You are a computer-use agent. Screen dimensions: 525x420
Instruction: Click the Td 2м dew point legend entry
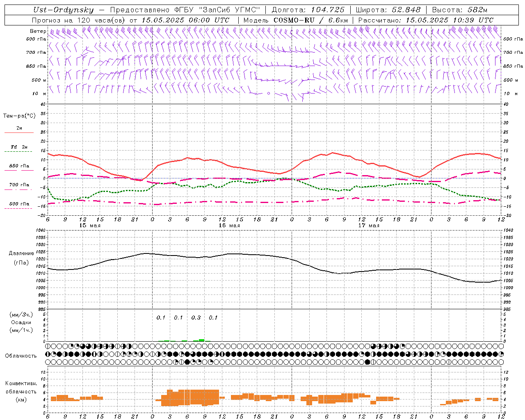click(19, 147)
